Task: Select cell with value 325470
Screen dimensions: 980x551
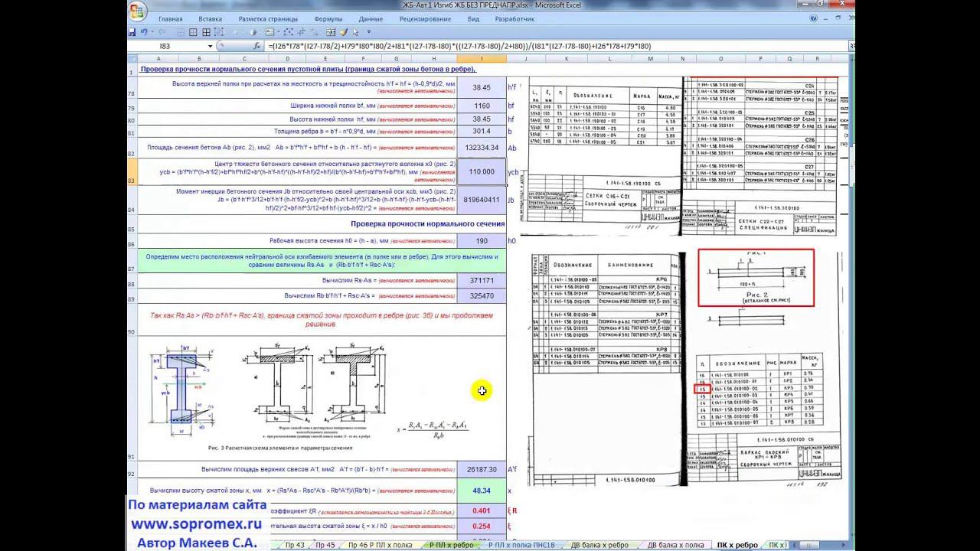Action: (x=482, y=295)
